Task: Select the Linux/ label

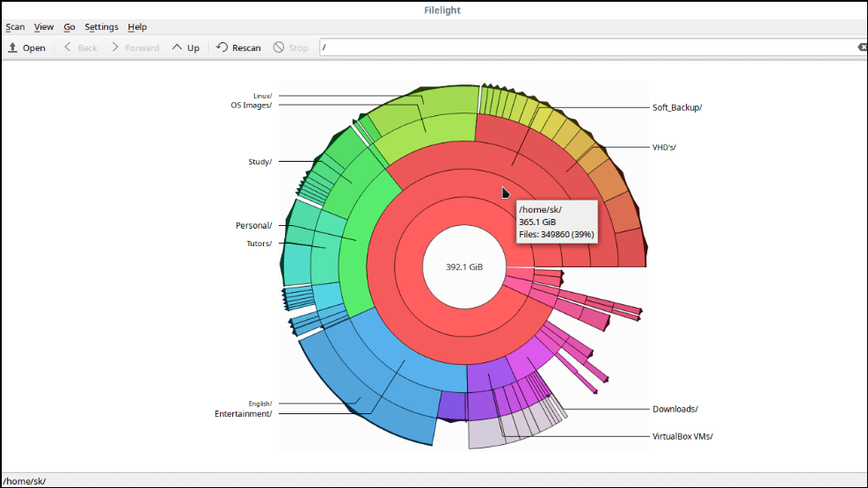Action: (x=262, y=96)
